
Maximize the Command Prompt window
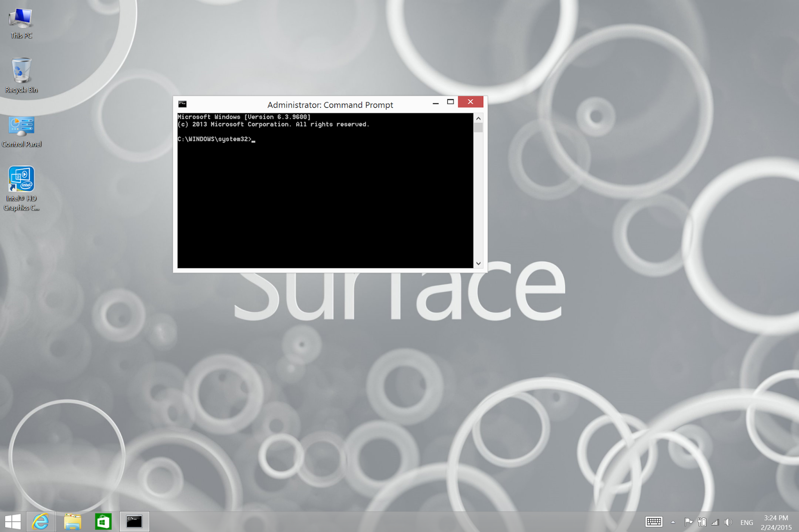450,102
